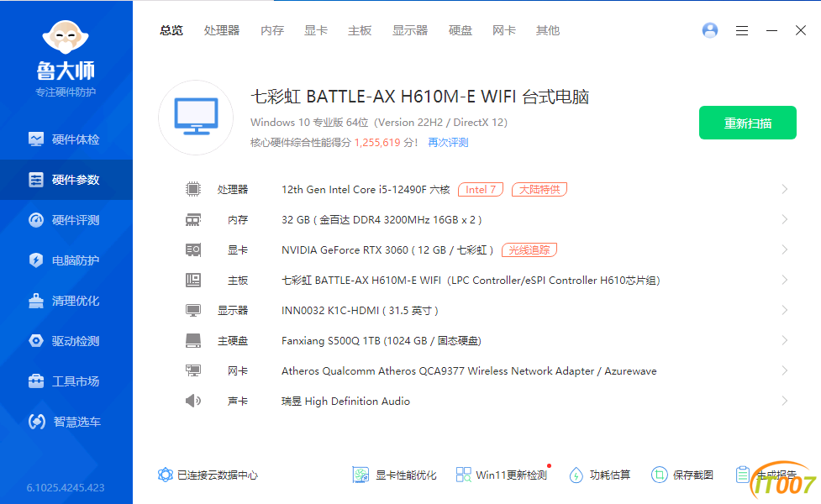This screenshot has width=821, height=504.
Task: Click the 工具市场 toolbox icon
Action: click(x=36, y=381)
